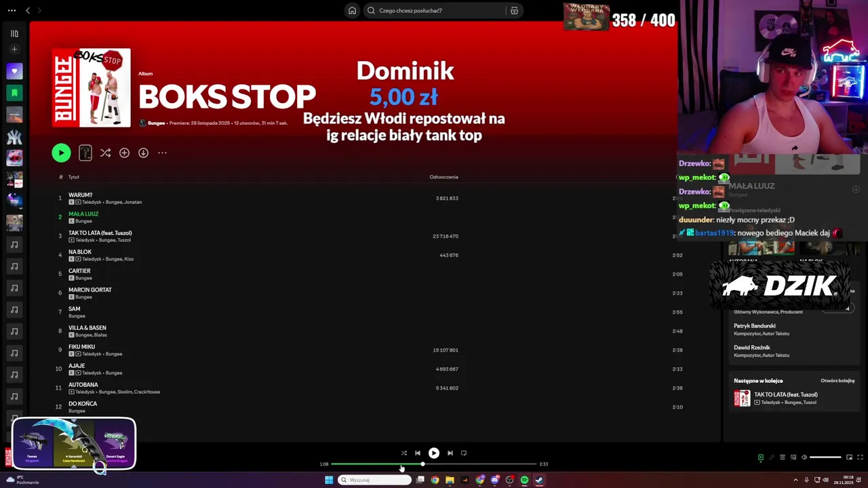
Task: Sort by the 'Tytuł' column header
Action: [73, 177]
